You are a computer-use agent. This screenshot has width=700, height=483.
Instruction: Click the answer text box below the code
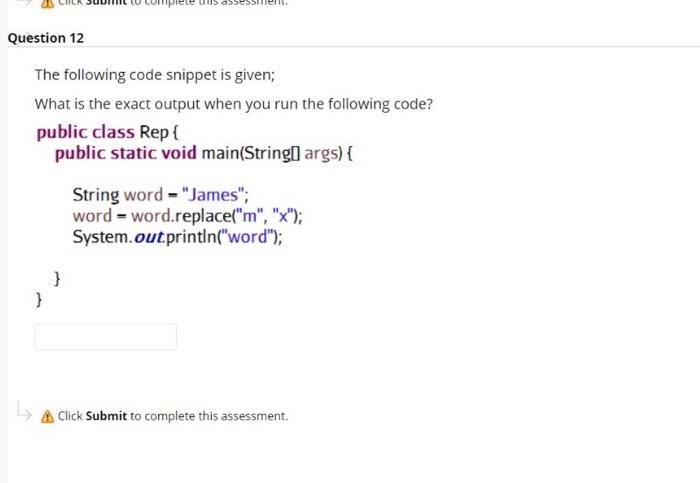click(x=105, y=337)
